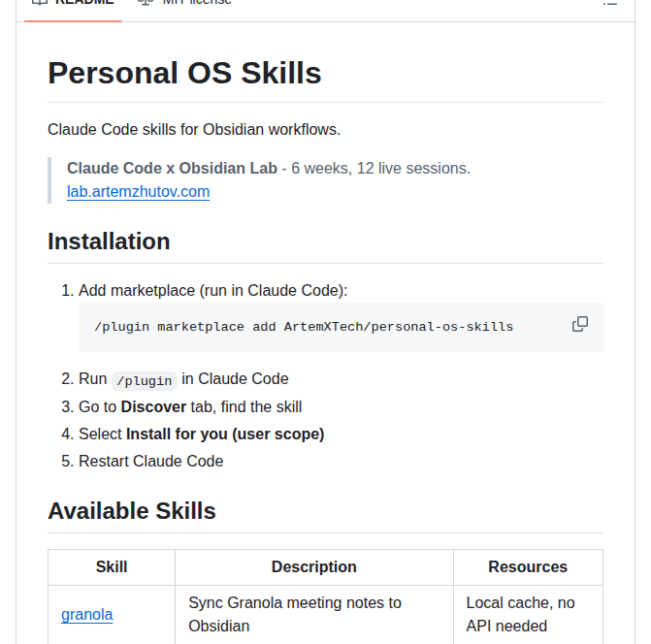This screenshot has width=651, height=644.
Task: Click the bold 'Discover' word in step 3
Action: 153,406
